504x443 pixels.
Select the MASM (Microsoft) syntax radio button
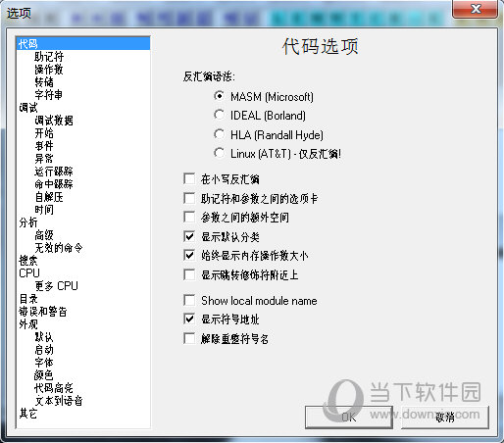coord(219,96)
